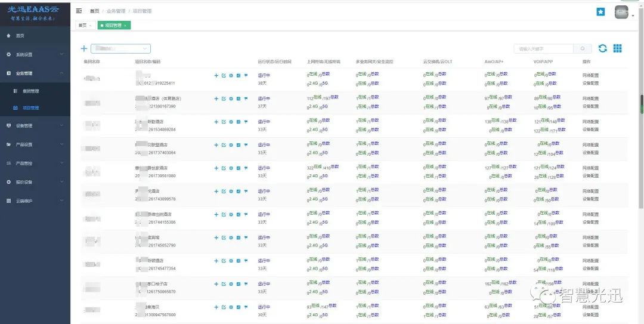The width and height of the screenshot is (644, 324).
Task: Select 集团管理 in the sidebar submenu
Action: click(30, 91)
